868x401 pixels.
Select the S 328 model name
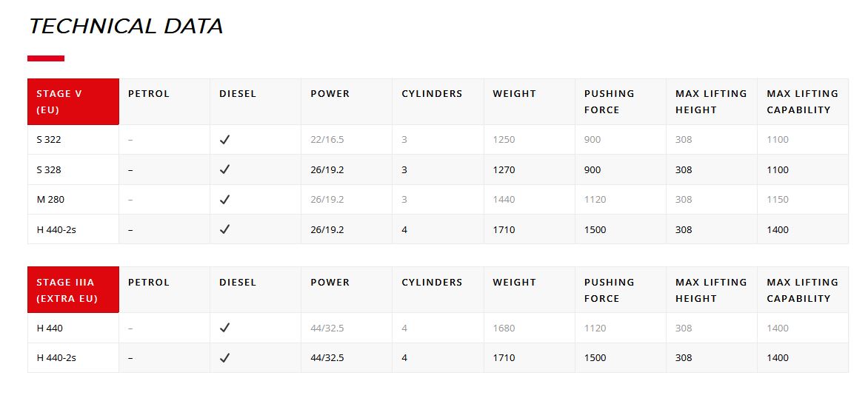[49, 170]
